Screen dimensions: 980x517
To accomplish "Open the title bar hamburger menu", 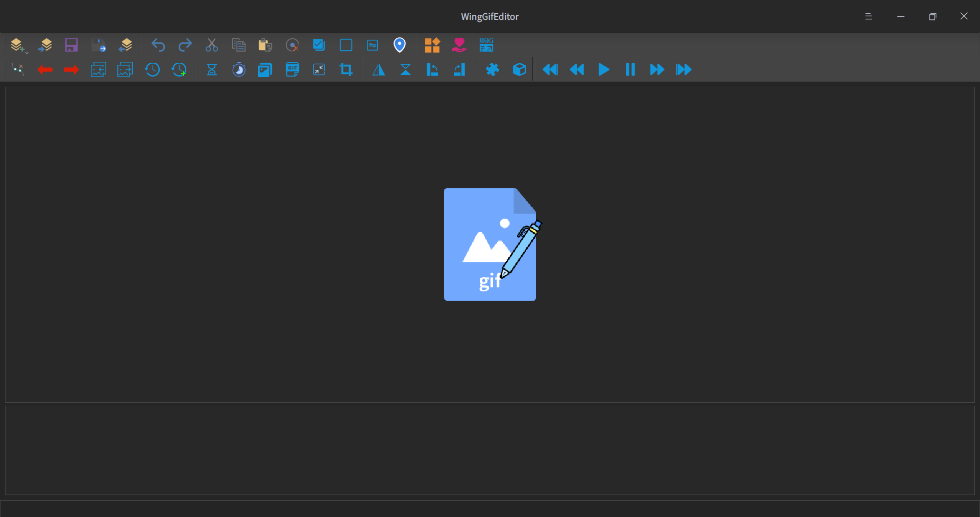I will pyautogui.click(x=869, y=16).
